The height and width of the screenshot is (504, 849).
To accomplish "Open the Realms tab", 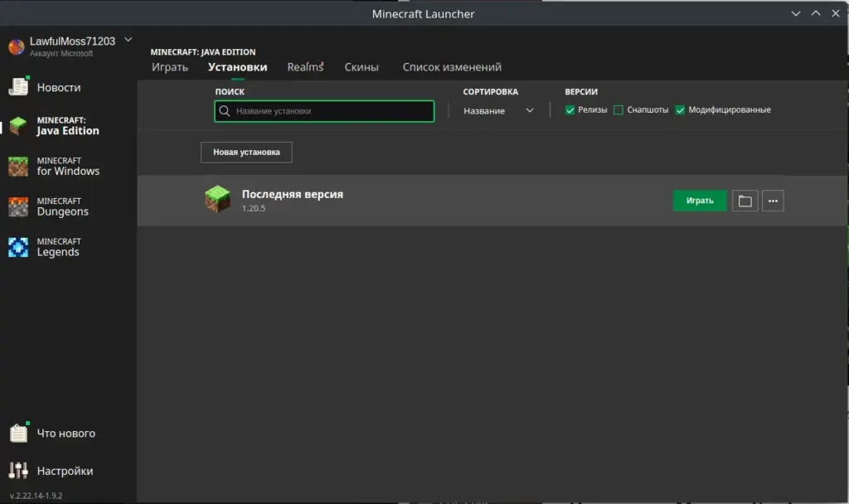I will point(305,67).
